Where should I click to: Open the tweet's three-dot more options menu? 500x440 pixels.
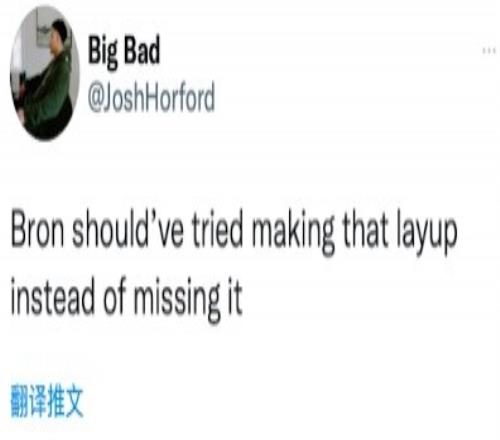pyautogui.click(x=489, y=51)
